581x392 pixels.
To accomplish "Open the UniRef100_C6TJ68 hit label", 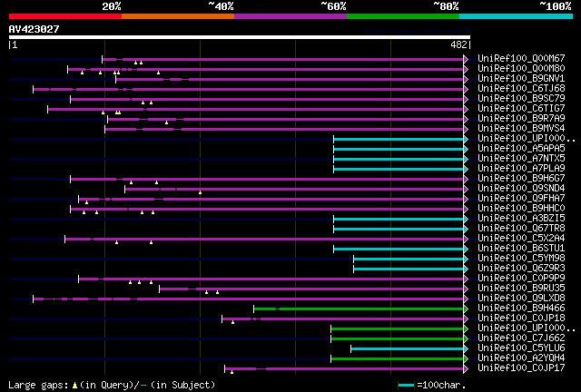I will pyautogui.click(x=521, y=89).
